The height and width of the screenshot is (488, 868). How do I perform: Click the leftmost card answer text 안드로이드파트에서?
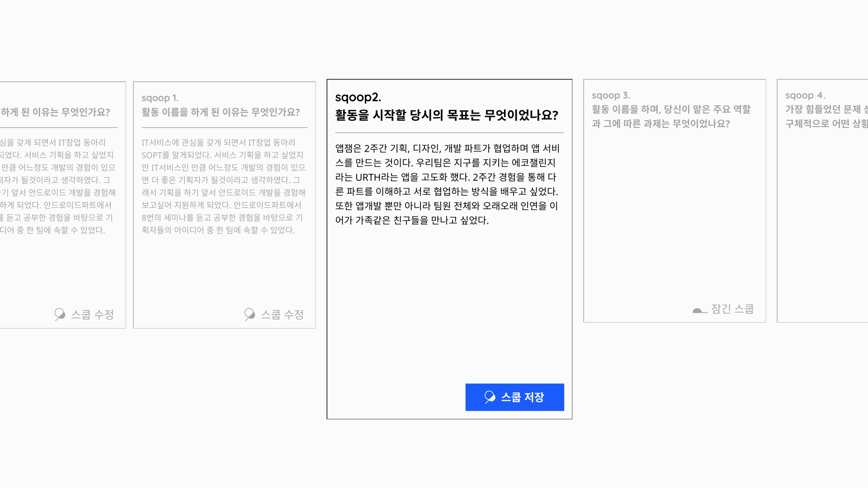point(58,186)
